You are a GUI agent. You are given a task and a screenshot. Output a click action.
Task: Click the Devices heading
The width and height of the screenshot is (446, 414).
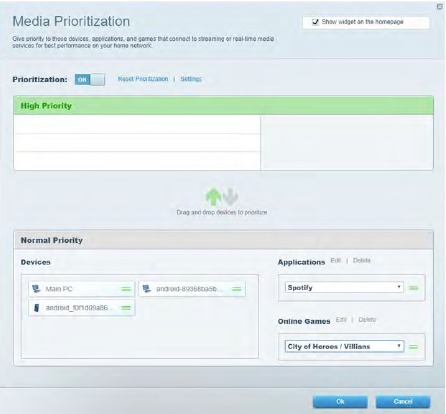point(36,262)
